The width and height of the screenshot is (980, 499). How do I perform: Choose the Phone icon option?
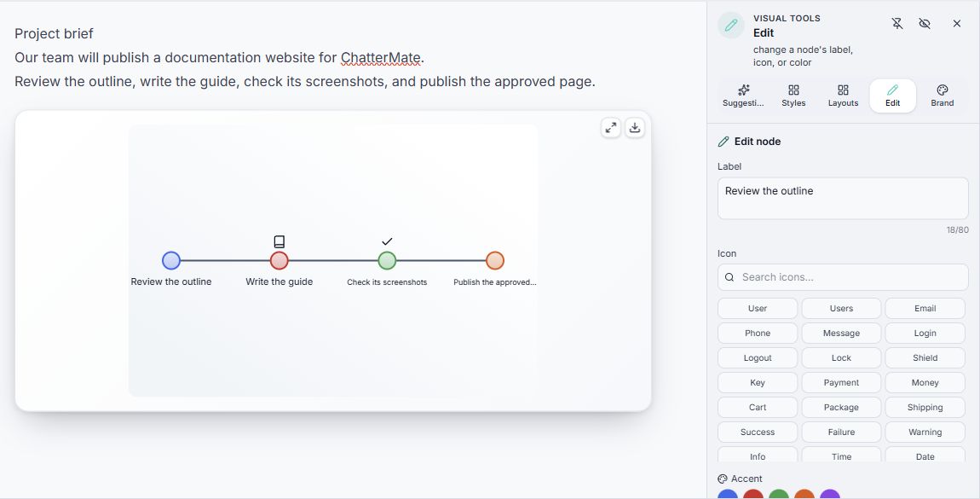[758, 334]
